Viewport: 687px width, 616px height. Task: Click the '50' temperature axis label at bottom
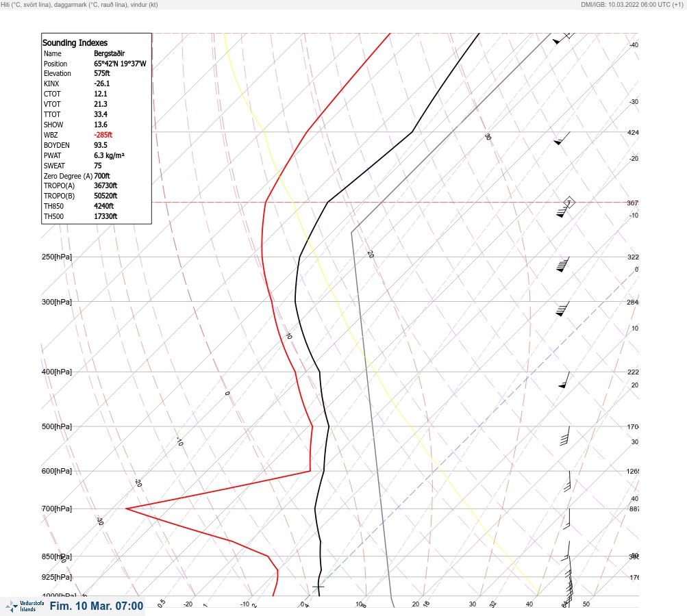click(x=586, y=604)
